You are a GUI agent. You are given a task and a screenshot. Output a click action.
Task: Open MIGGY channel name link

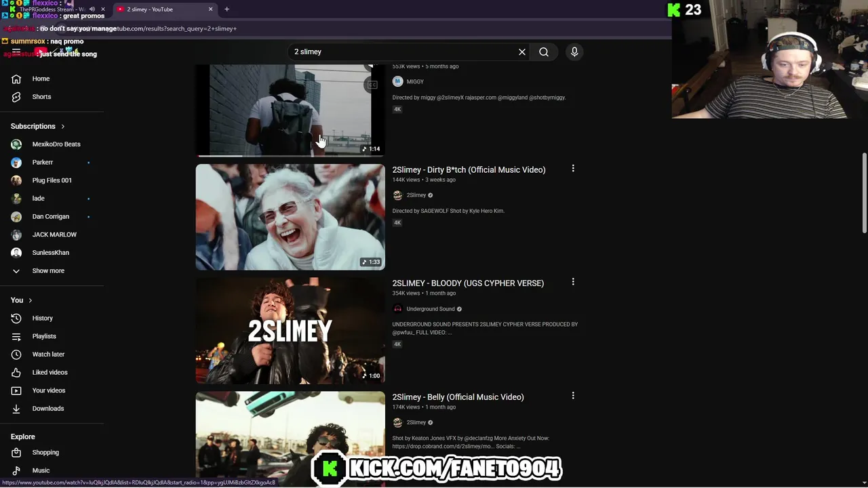[415, 81]
